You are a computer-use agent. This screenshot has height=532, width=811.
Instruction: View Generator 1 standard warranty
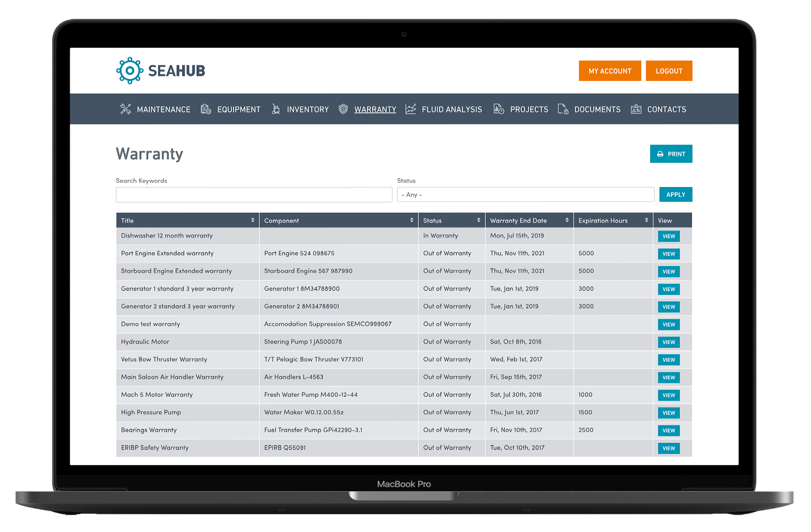[x=668, y=289]
